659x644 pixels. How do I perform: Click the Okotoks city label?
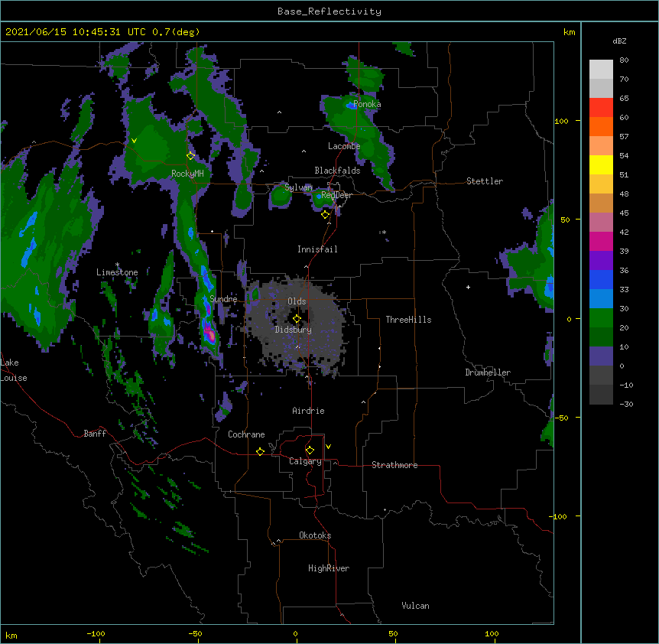coord(315,535)
